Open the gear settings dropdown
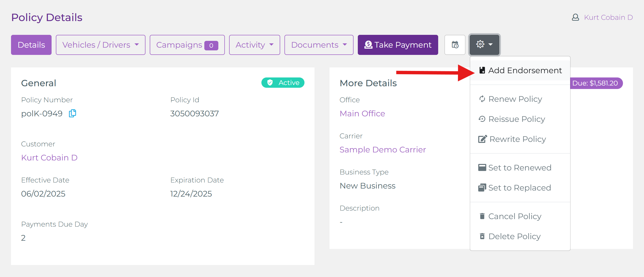The height and width of the screenshot is (277, 644). [484, 45]
